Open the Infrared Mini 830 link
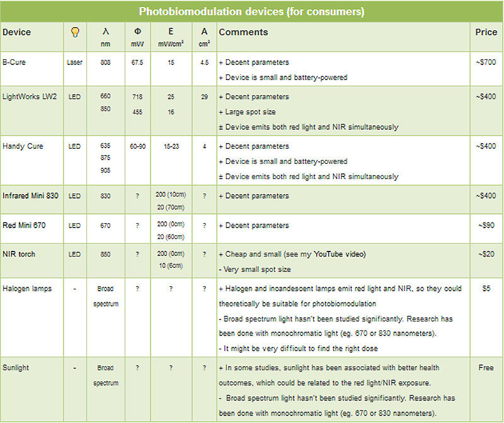This screenshot has width=504, height=423. (30, 195)
